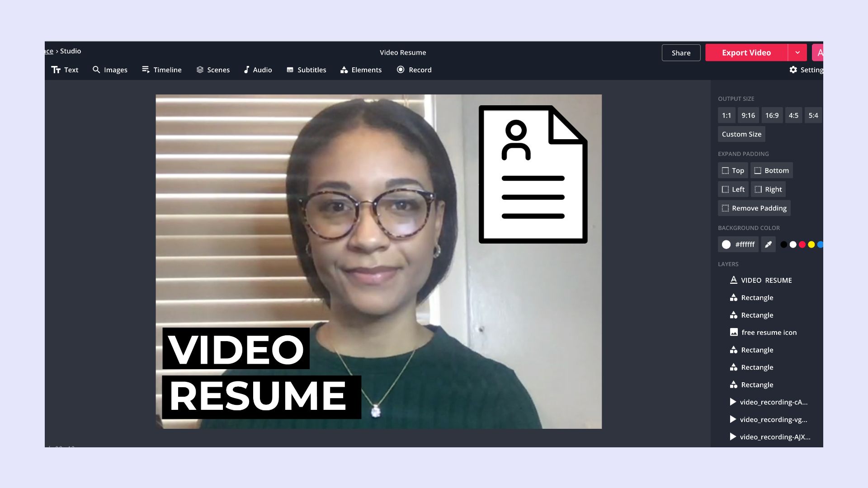Open the Subtitles tool

306,70
